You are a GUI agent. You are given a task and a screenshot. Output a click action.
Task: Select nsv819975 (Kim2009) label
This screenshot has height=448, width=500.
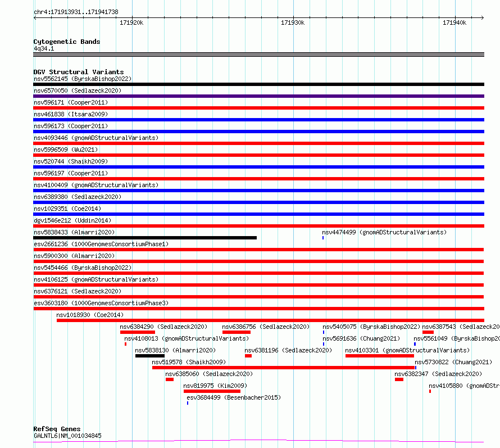(215, 386)
